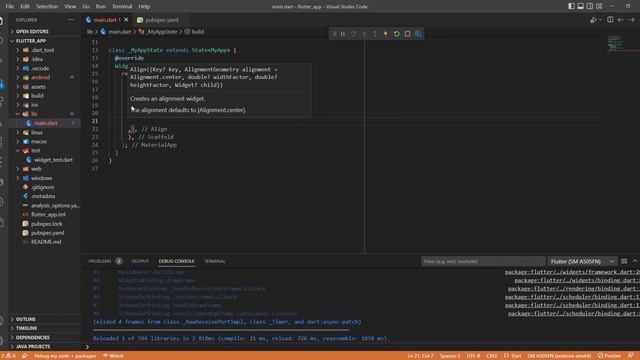Toggle secondary side bar layout icon
This screenshot has height=360, width=640.
590,6
